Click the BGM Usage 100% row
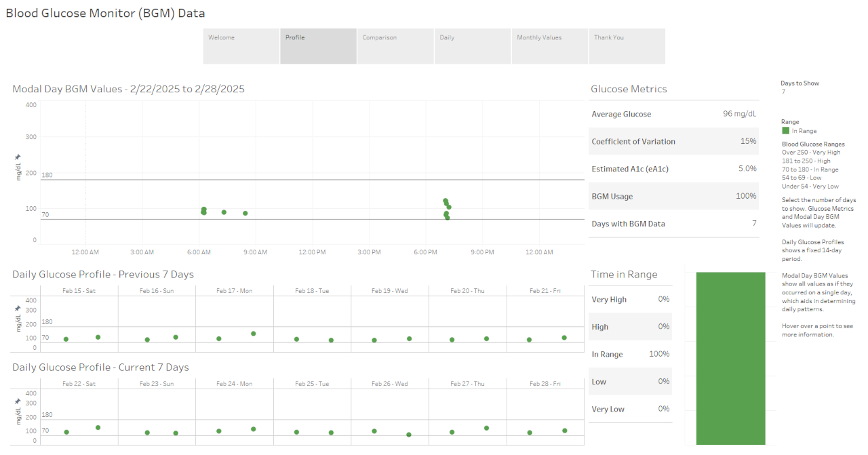The image size is (868, 455). [x=673, y=196]
